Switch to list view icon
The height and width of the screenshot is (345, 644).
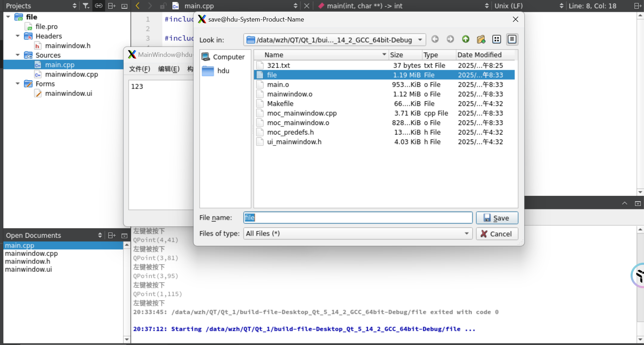(497, 39)
